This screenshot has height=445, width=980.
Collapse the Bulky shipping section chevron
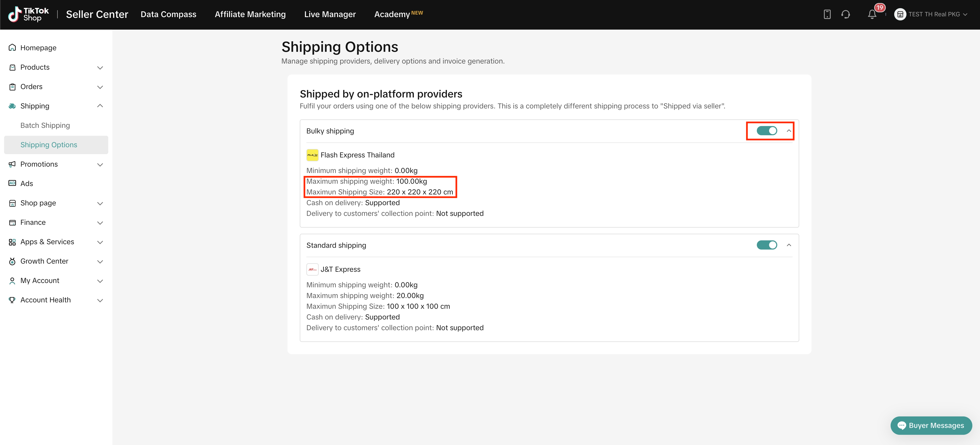coord(789,131)
